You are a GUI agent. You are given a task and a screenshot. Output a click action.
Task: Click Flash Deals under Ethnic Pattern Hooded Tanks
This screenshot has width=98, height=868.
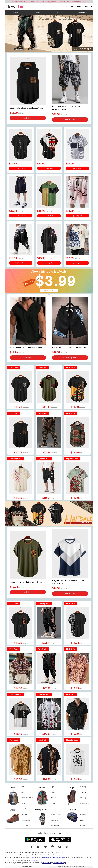tap(28, 118)
